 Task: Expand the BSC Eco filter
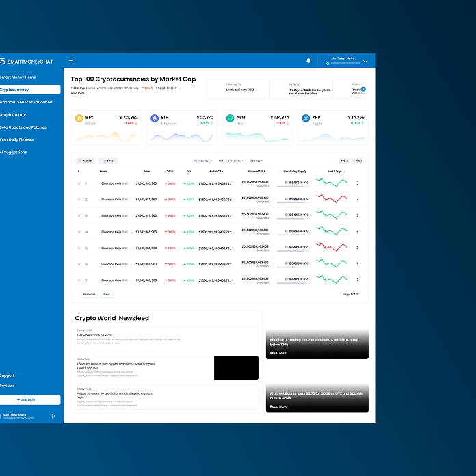(256, 161)
